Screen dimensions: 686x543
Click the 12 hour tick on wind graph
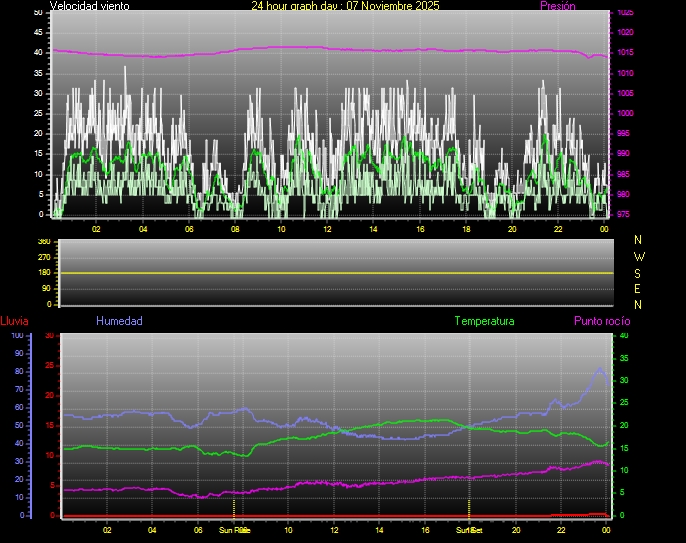tap(327, 229)
